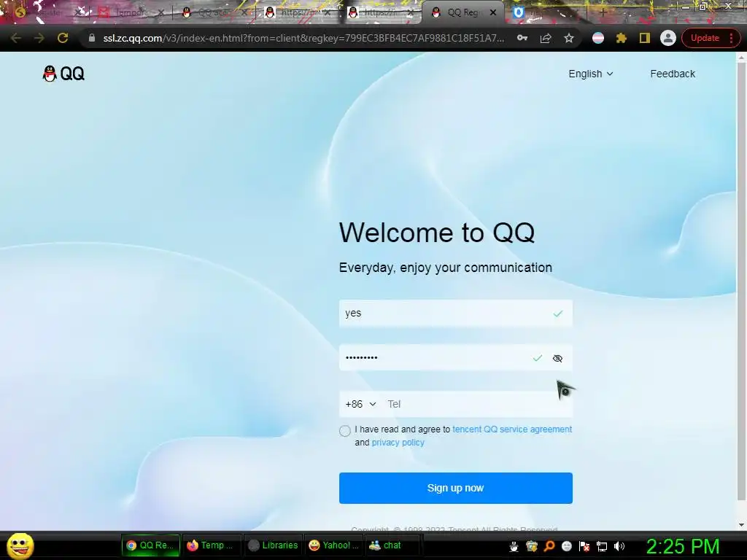Click the nickname field containing 'yes'
747x560 pixels.
455,314
